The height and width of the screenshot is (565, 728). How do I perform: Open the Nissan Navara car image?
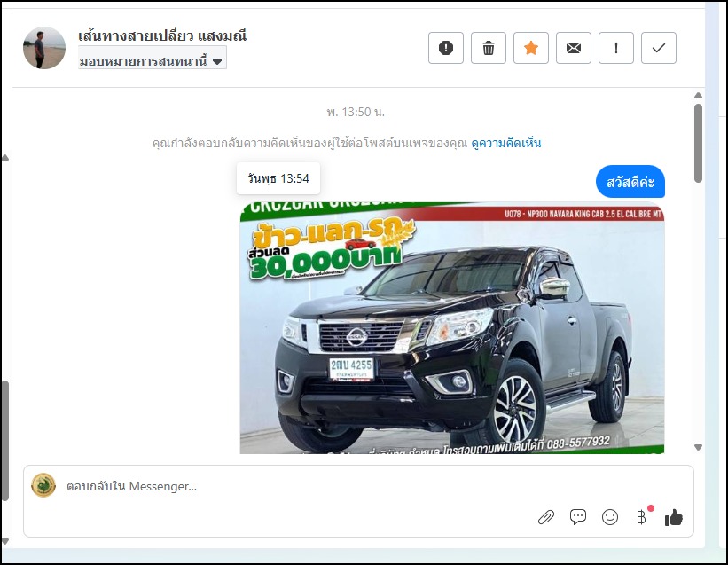pos(452,328)
